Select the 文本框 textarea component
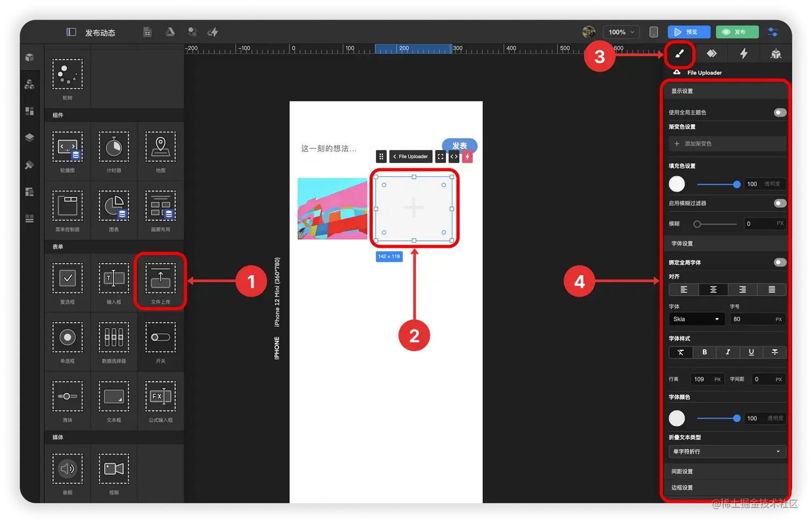This screenshot has height=523, width=812. [x=114, y=401]
